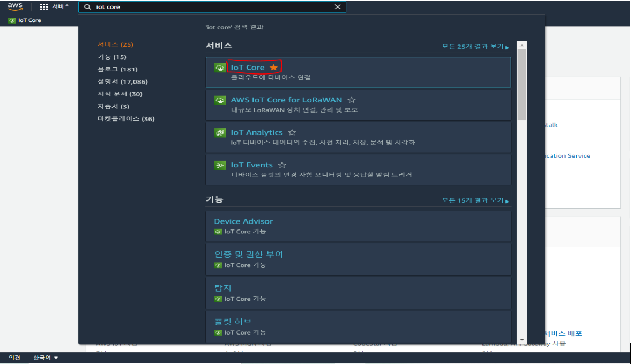The width and height of the screenshot is (632, 364).
Task: Focus the 'iot core' search box
Action: [x=212, y=7]
